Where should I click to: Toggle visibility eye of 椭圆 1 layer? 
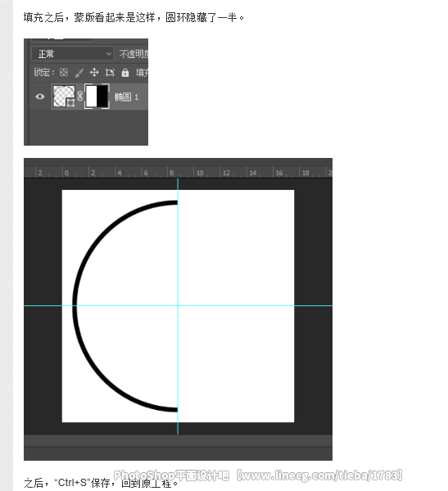coord(40,97)
